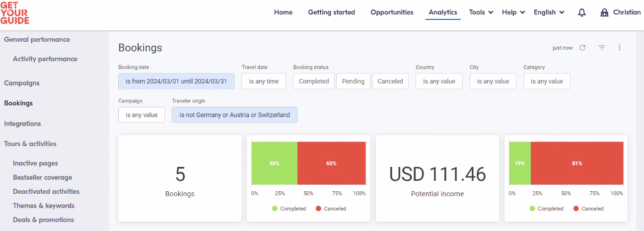Open Activity performance in the sidebar
Image resolution: width=644 pixels, height=231 pixels.
click(45, 59)
